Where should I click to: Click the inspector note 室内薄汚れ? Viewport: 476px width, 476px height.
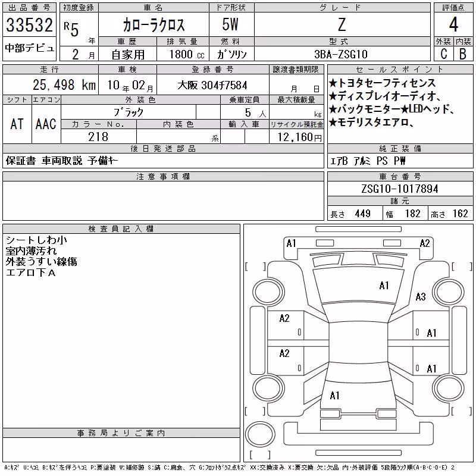(32, 251)
